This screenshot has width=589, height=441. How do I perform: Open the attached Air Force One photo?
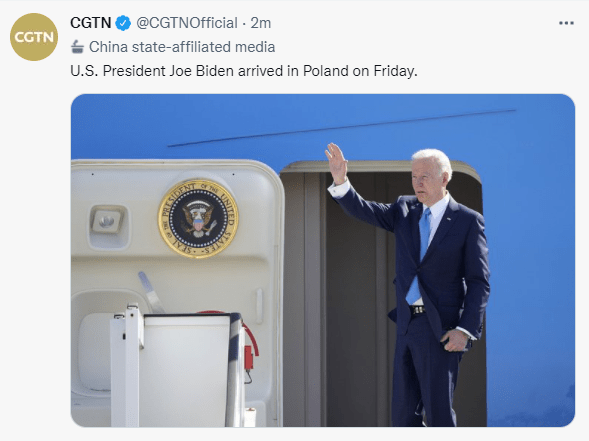pos(323,260)
